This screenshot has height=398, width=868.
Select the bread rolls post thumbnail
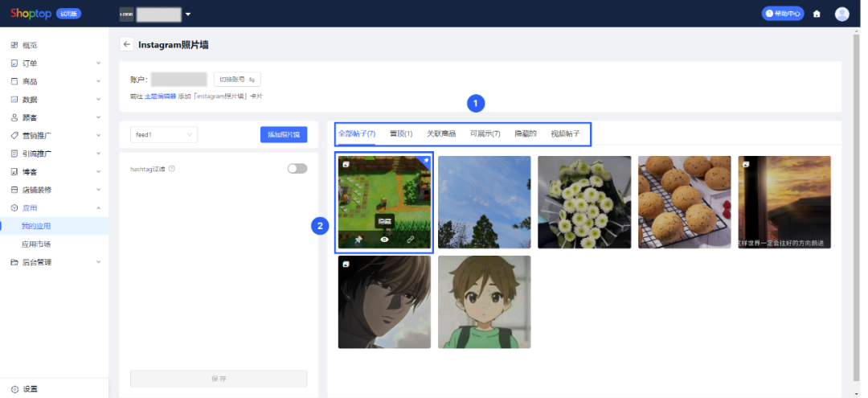coord(684,202)
